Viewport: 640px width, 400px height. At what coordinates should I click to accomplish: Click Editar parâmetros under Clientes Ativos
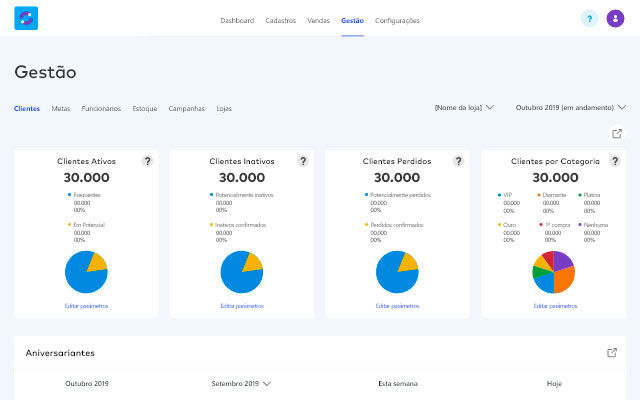click(x=86, y=305)
